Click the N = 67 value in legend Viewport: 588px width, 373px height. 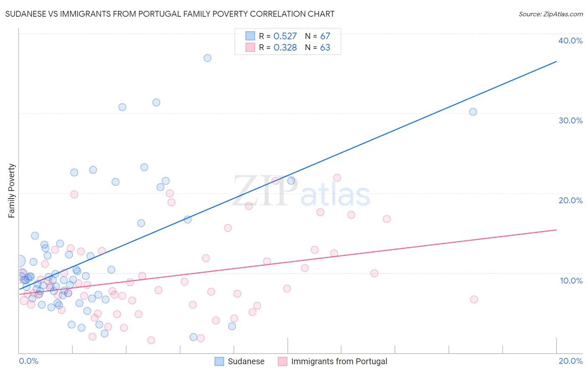pyautogui.click(x=317, y=36)
